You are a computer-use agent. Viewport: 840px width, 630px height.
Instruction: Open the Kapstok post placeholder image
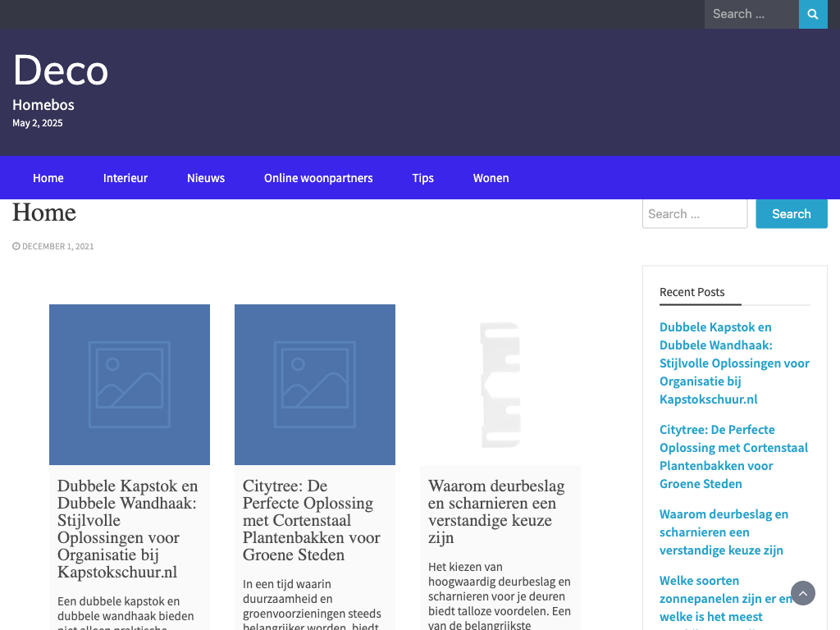pyautogui.click(x=130, y=385)
